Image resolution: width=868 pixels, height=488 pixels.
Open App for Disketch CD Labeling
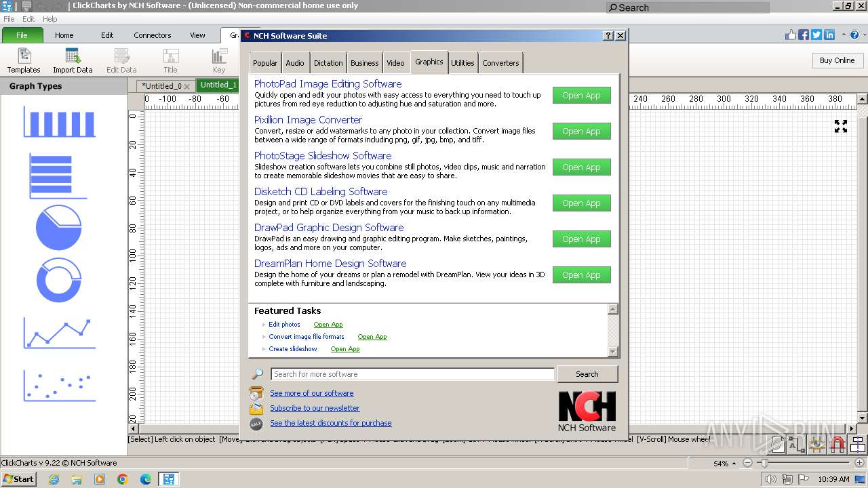(x=582, y=203)
